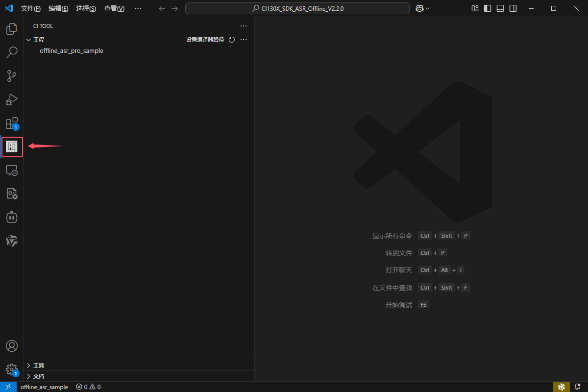Click the 打开聊天 shortcut hint
The image size is (588, 392).
399,270
